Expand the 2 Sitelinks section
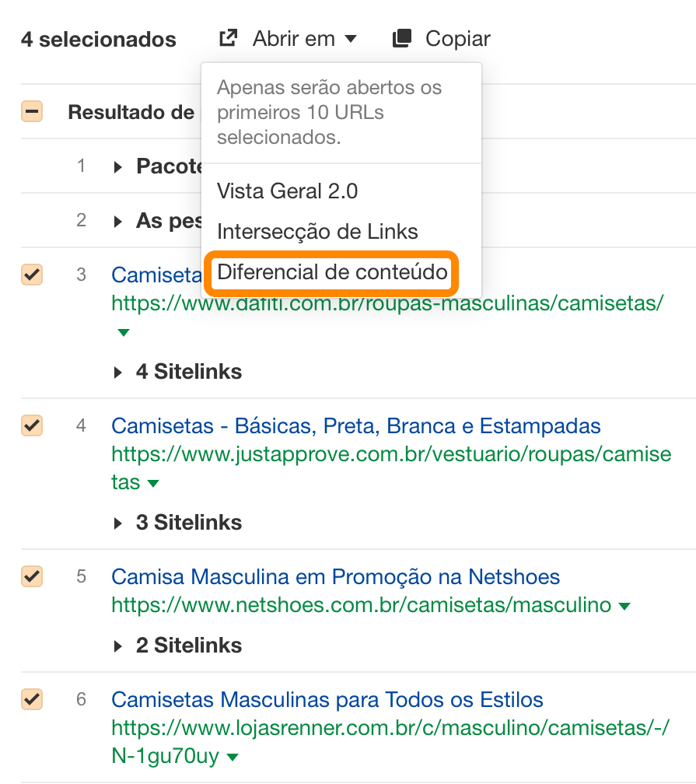Screen dimensions: 696x784 [118, 646]
